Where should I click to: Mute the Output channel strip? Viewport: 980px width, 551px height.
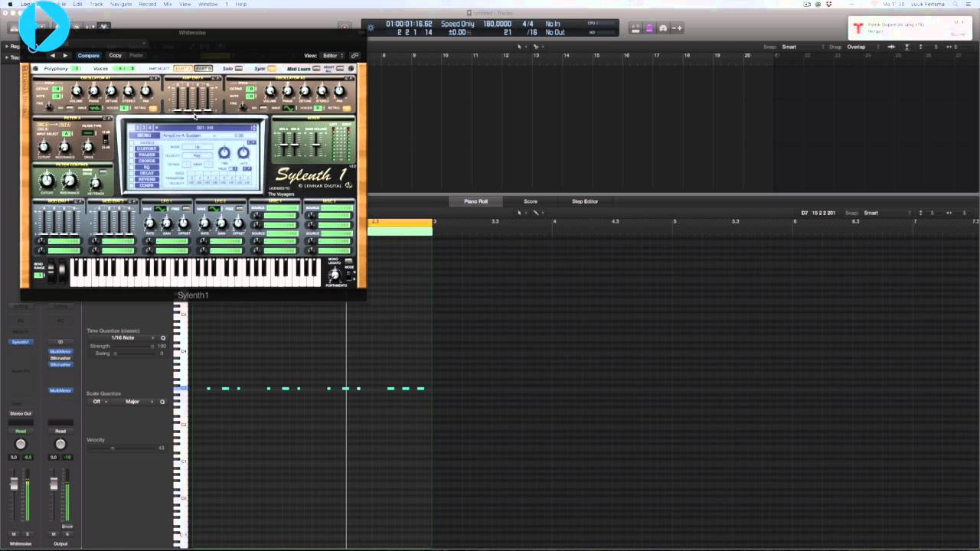click(x=54, y=533)
